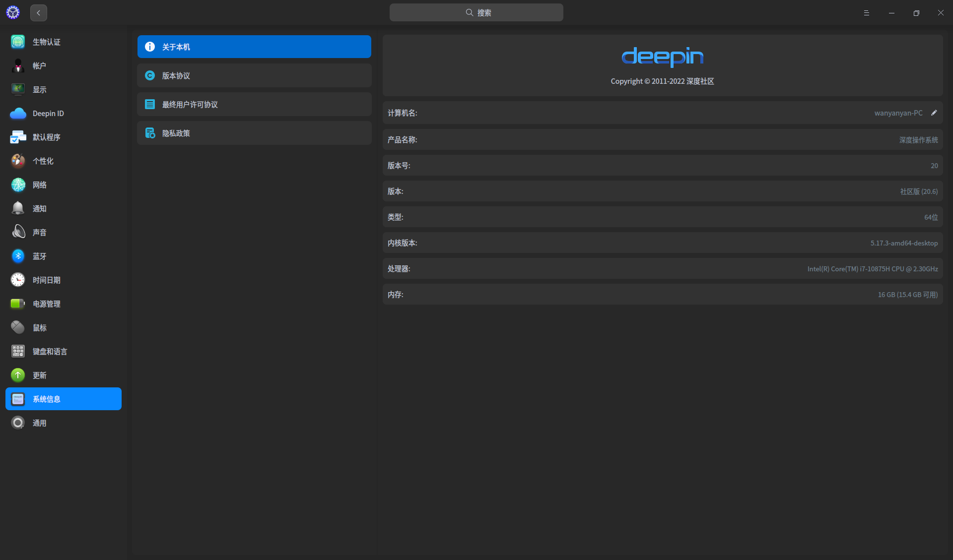This screenshot has height=560, width=953.
Task: Go back with the back arrow button
Action: pyautogui.click(x=39, y=13)
